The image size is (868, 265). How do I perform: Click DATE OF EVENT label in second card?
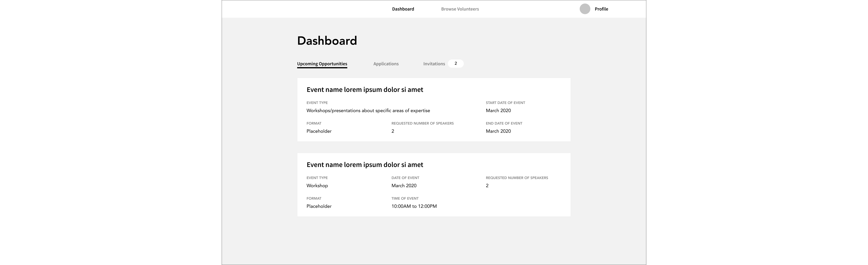pyautogui.click(x=405, y=178)
